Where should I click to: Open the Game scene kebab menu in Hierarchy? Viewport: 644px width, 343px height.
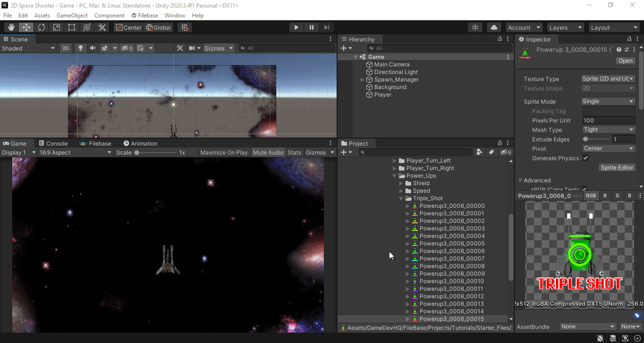click(508, 57)
